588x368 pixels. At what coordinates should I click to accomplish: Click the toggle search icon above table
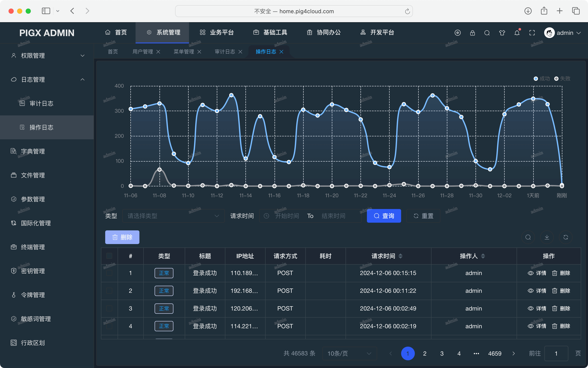tap(528, 237)
